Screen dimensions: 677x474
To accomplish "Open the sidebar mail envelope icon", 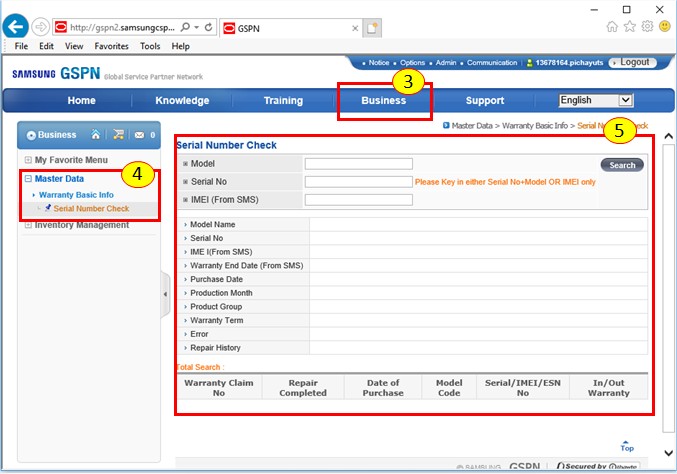I will (139, 135).
